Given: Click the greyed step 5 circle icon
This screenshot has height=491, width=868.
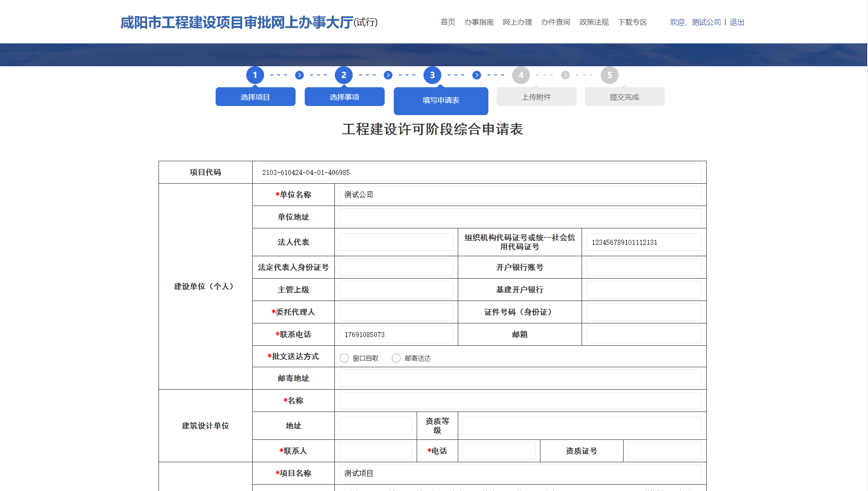Looking at the screenshot, I should coord(609,75).
